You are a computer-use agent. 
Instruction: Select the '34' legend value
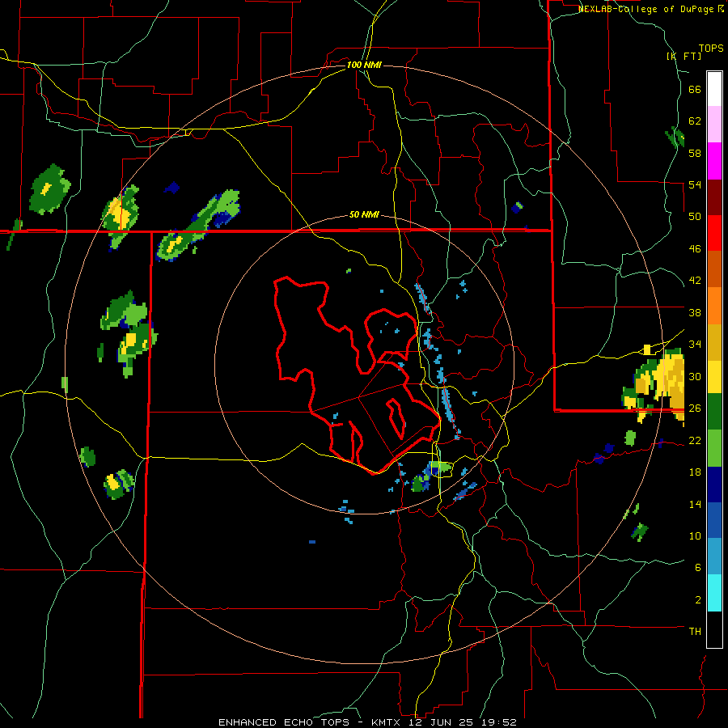click(x=695, y=345)
